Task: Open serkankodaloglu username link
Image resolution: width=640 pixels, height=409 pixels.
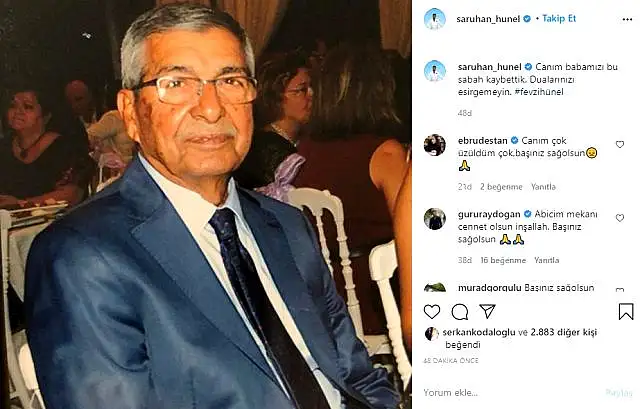Action: coord(479,332)
